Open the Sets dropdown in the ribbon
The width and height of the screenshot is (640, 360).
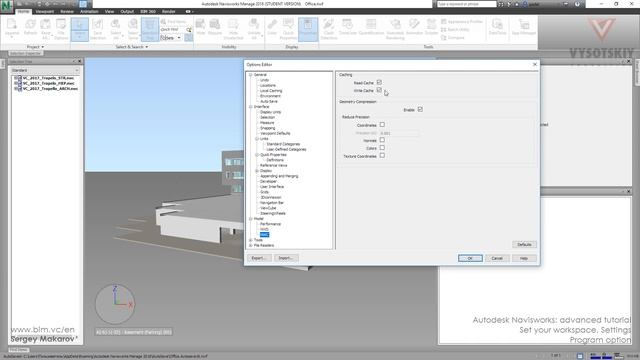click(x=171, y=38)
